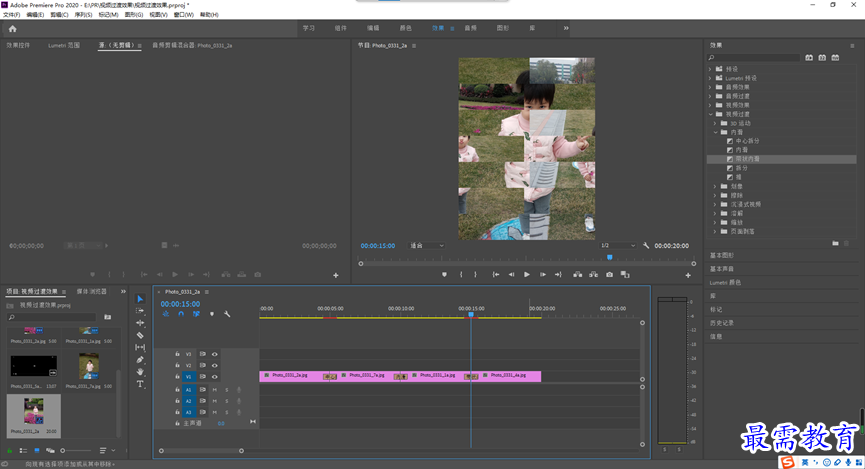Open playback resolution 1/2 dropdown
Image resolution: width=865 pixels, height=469 pixels.
tap(617, 246)
